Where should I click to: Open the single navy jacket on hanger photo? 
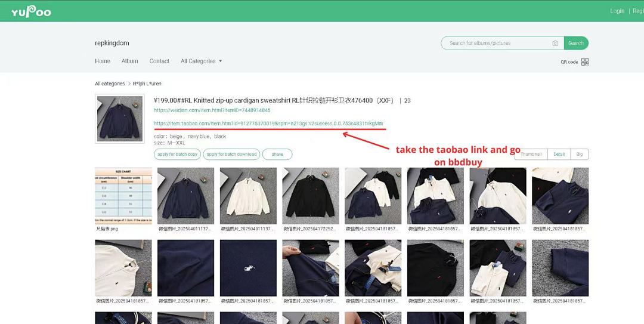tap(185, 196)
